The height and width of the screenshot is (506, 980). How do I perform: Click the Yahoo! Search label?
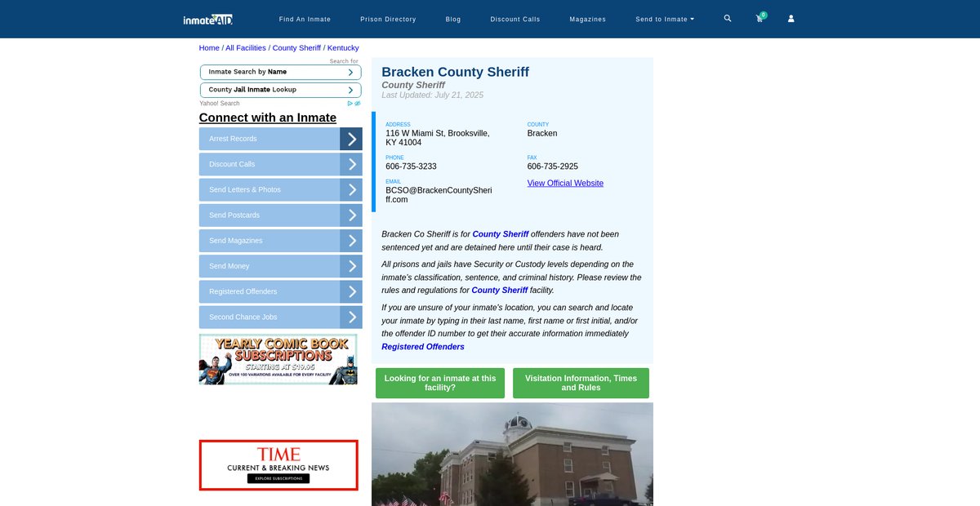coord(220,104)
